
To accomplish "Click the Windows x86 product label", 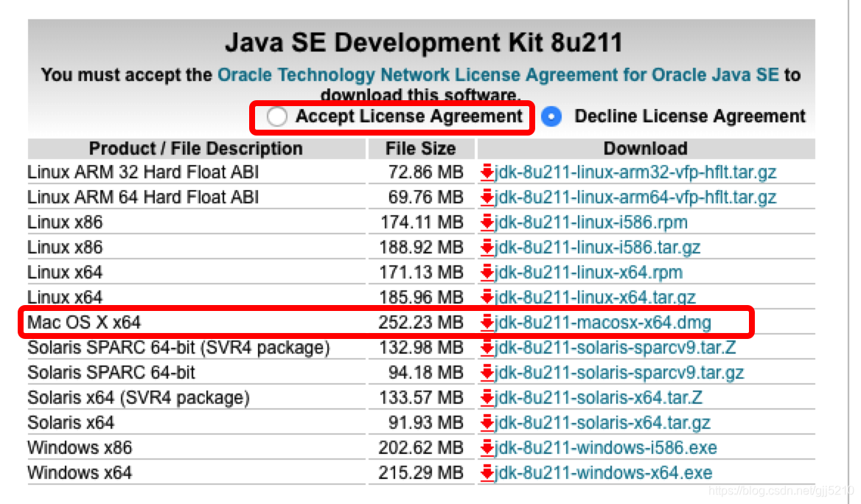I will (80, 447).
